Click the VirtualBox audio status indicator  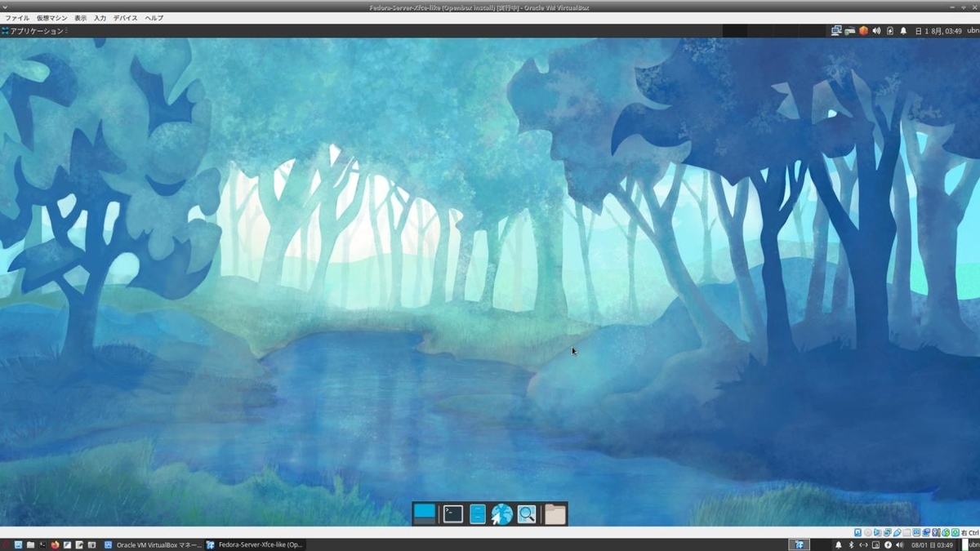pyautogui.click(x=877, y=532)
